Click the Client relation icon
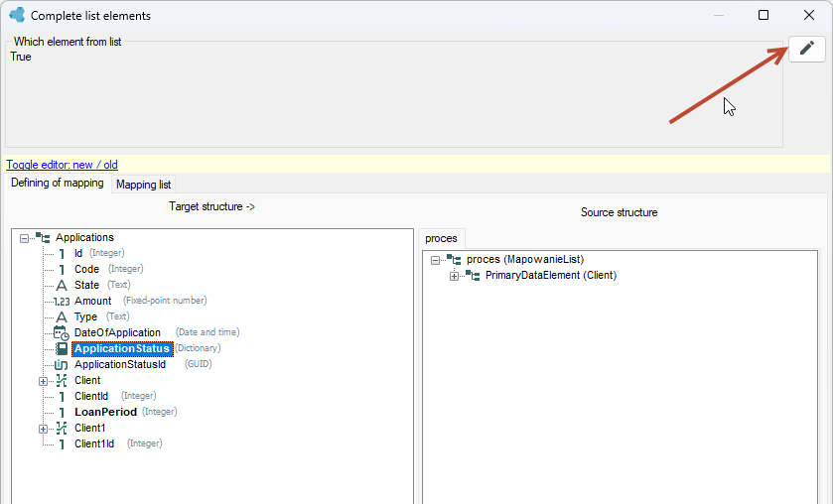833x504 pixels. 62,380
